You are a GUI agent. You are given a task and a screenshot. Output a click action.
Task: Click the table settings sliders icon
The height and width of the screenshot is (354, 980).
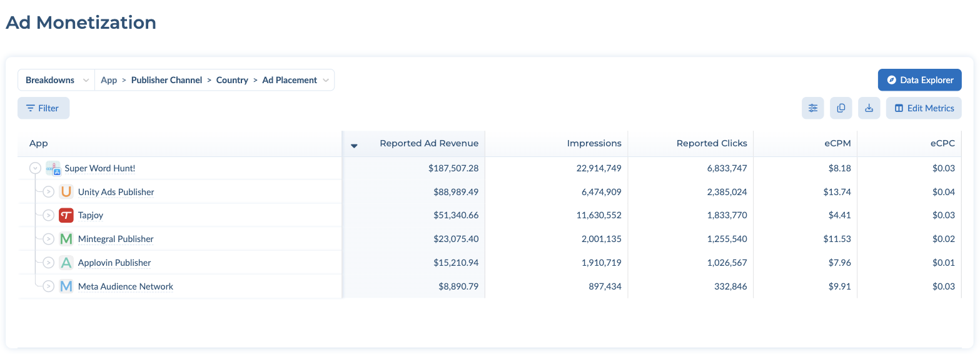click(812, 108)
